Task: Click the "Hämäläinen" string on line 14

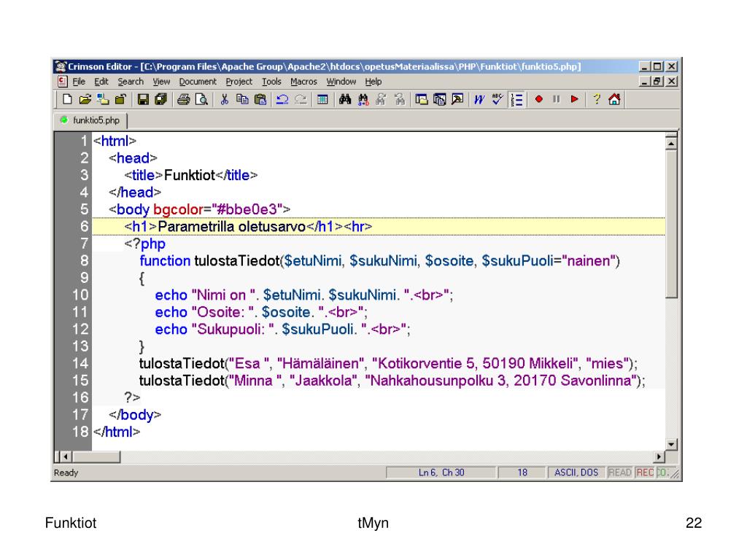Action: click(x=321, y=364)
